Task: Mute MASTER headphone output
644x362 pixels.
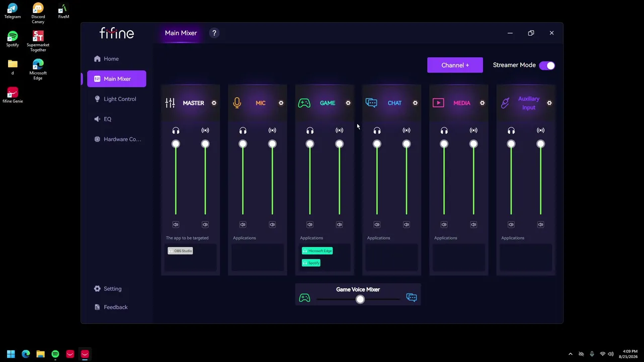Action: 176,225
